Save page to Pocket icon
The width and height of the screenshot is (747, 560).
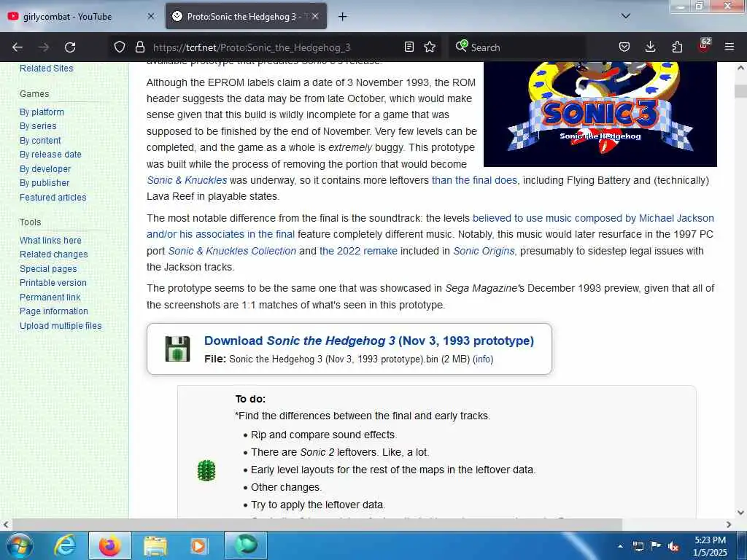(x=624, y=47)
